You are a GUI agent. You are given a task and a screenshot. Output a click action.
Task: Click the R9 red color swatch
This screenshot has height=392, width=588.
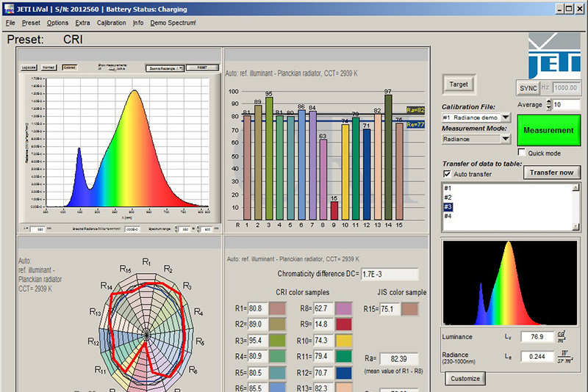(344, 324)
